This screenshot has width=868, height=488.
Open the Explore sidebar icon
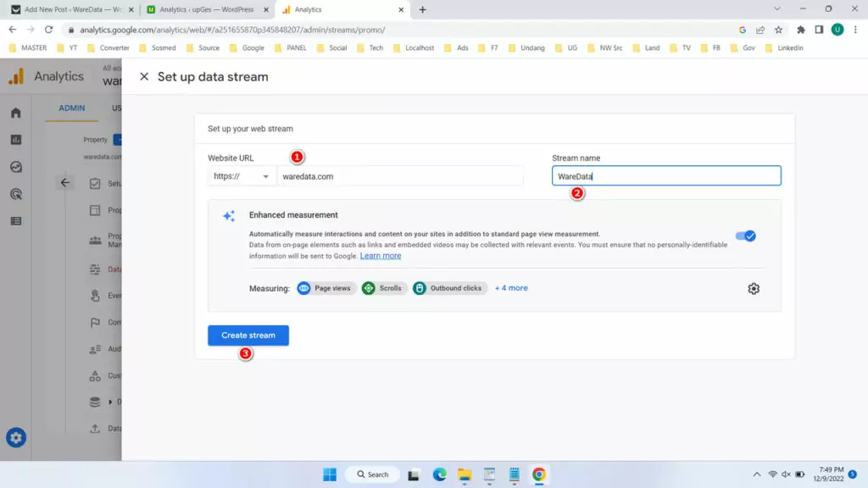pyautogui.click(x=16, y=167)
